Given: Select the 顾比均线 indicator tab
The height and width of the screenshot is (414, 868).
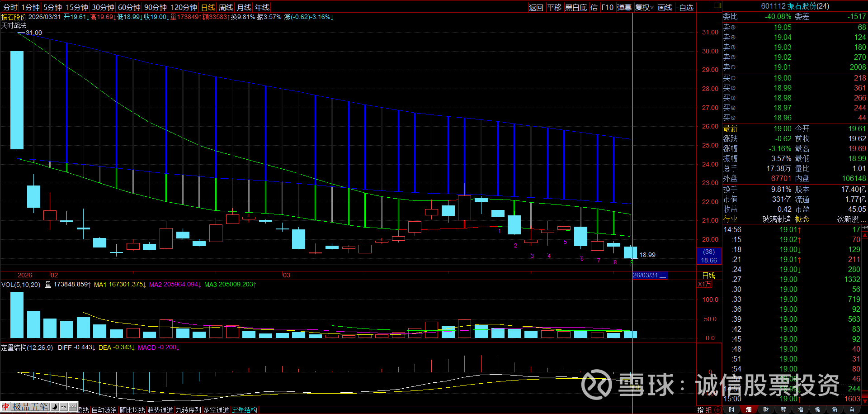Looking at the screenshot, I should (132, 410).
